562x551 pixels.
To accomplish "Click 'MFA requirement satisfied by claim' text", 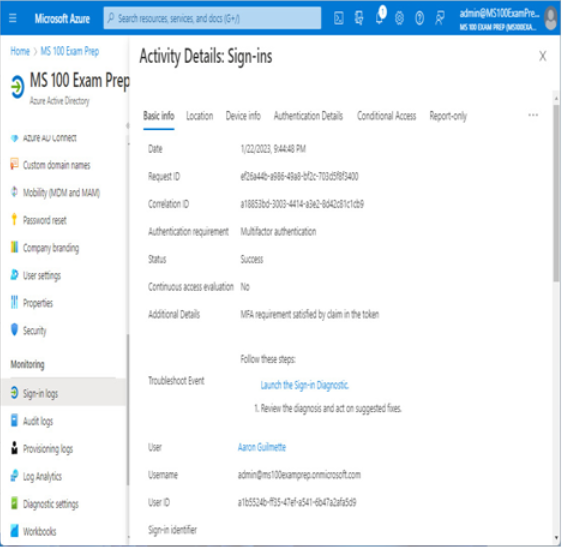I will [x=309, y=314].
